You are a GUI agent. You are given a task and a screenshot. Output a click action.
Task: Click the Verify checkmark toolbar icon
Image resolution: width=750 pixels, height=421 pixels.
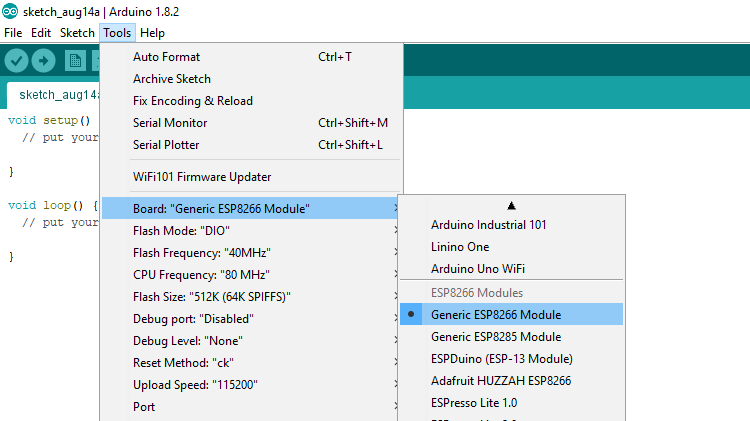coord(16,61)
